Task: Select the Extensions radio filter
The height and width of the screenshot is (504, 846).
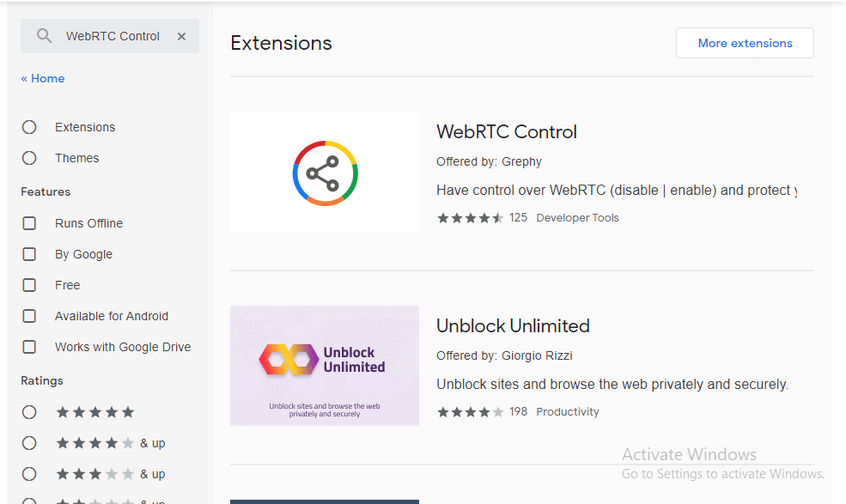Action: click(29, 127)
